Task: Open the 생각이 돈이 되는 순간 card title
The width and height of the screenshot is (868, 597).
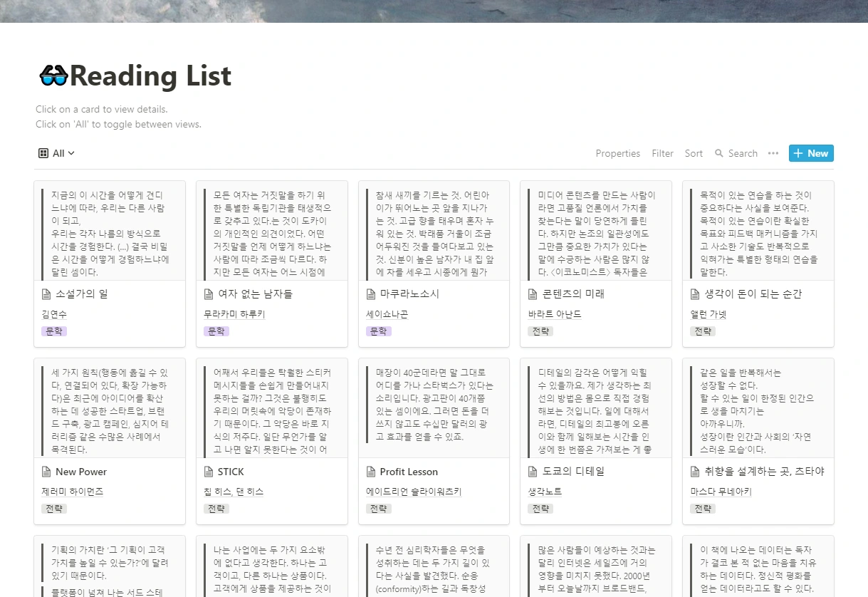Action: [753, 294]
